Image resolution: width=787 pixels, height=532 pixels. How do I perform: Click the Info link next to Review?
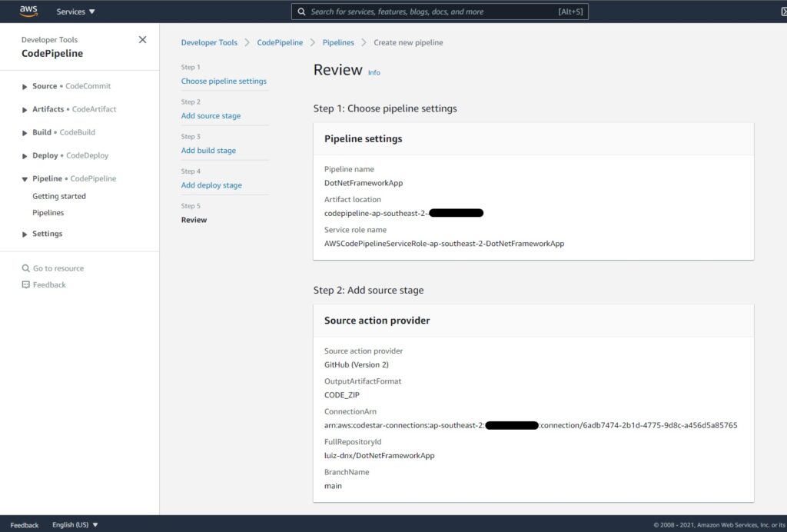pyautogui.click(x=374, y=72)
